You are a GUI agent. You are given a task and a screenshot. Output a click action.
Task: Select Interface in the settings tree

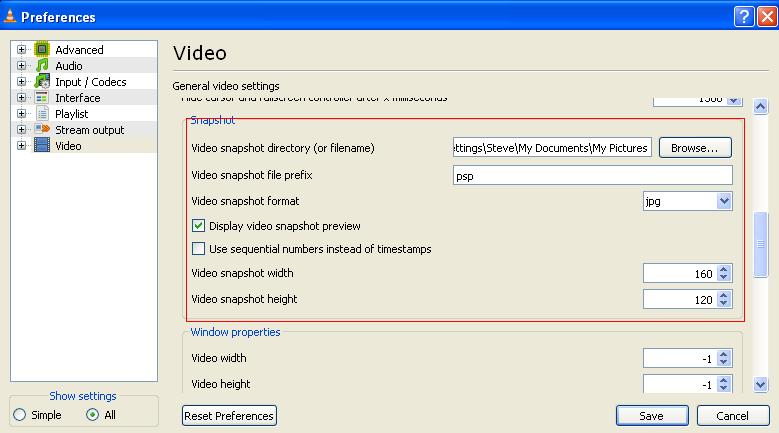(78, 98)
